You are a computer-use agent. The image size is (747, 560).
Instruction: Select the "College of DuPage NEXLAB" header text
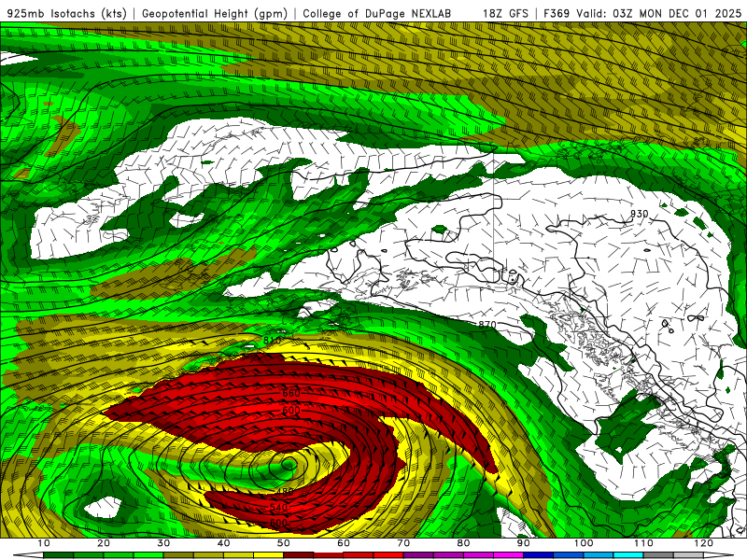377,13
